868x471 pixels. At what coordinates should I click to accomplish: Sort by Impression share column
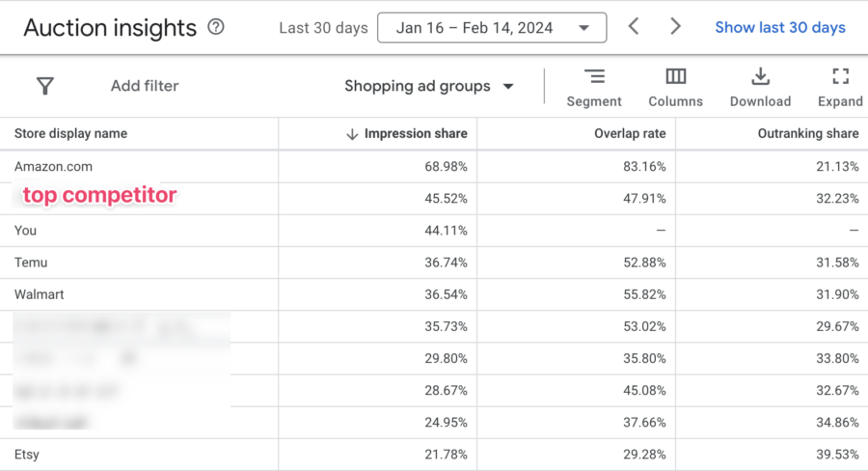click(x=416, y=133)
